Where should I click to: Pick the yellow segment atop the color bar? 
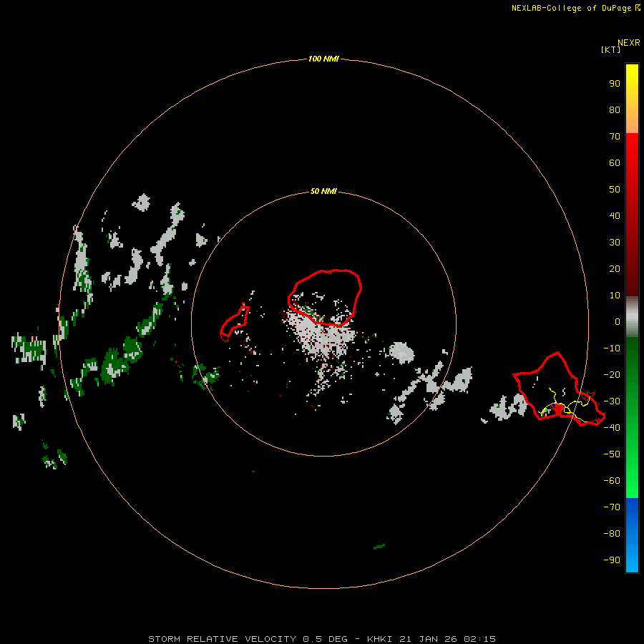[632, 99]
